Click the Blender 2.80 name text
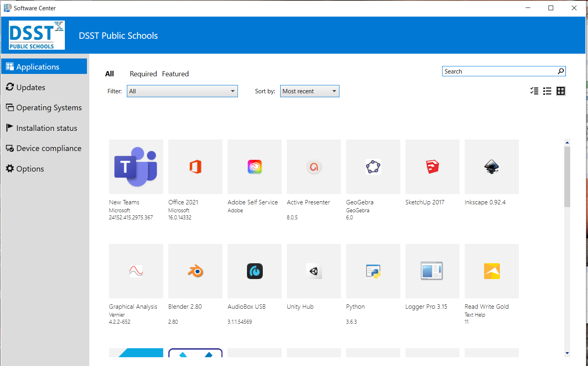The height and width of the screenshot is (366, 588). pyautogui.click(x=185, y=307)
